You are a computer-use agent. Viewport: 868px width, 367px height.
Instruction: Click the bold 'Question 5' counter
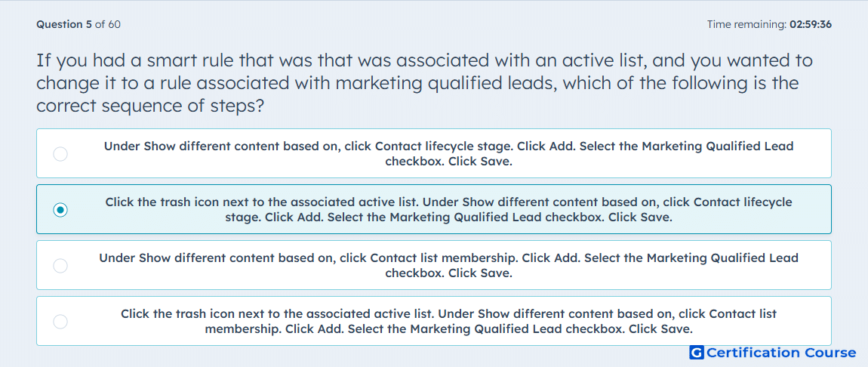coord(64,24)
